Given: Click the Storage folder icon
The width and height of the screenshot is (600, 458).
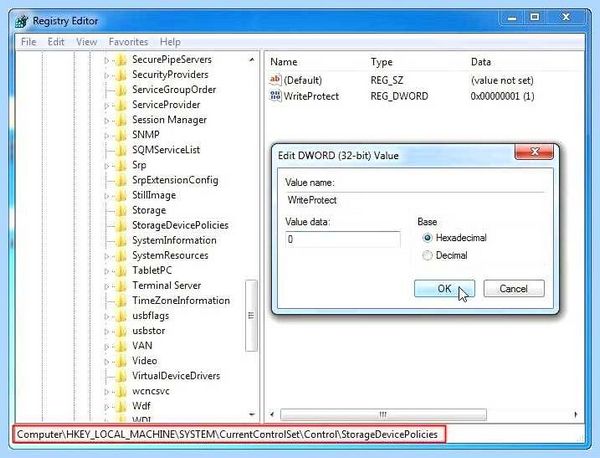Looking at the screenshot, I should click(x=121, y=210).
